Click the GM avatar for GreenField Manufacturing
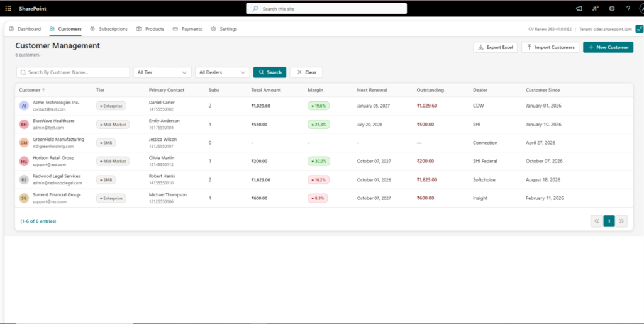This screenshot has height=324, width=644. 24,143
